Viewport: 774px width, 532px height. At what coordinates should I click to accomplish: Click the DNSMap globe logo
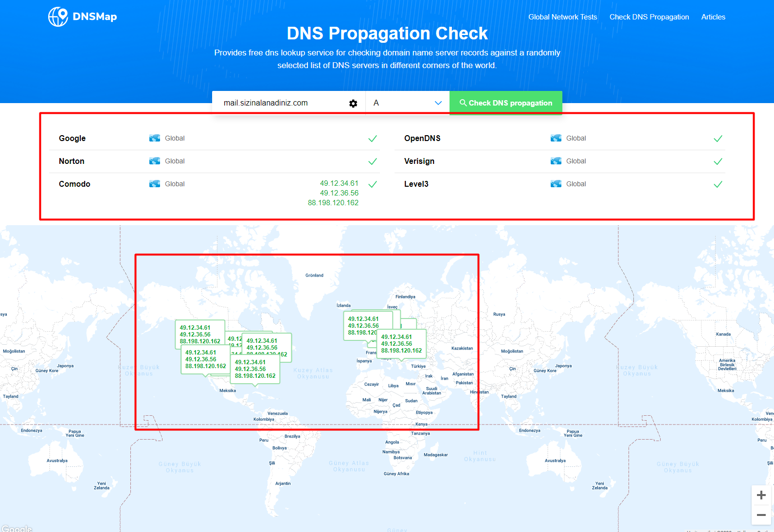point(58,17)
